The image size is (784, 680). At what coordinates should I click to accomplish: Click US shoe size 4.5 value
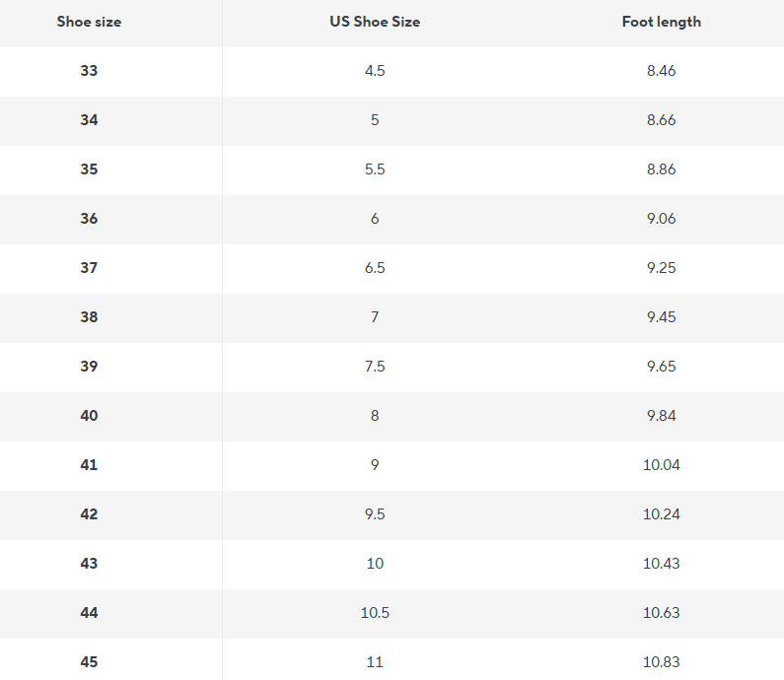[x=375, y=71]
